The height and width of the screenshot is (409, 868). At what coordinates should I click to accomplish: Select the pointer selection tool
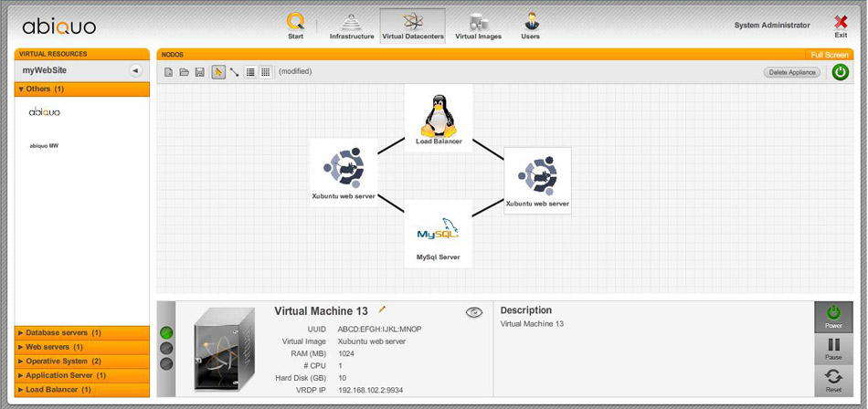pyautogui.click(x=218, y=72)
